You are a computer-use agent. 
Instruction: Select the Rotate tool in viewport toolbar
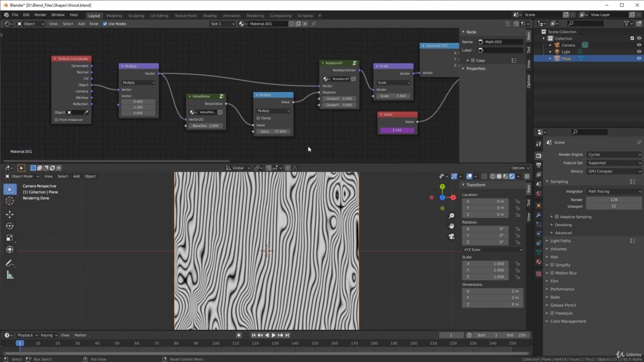[10, 226]
